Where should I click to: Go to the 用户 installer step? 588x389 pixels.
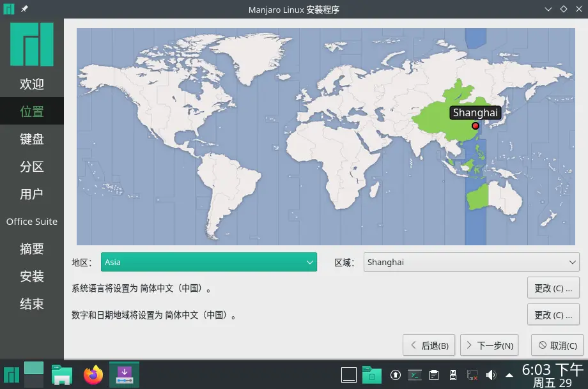click(x=31, y=194)
